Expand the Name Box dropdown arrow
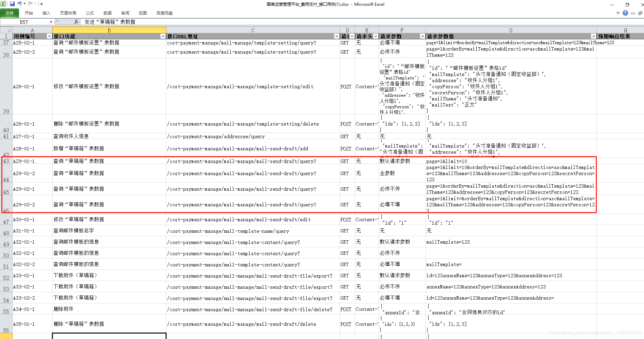This screenshot has width=644, height=339. (x=51, y=22)
